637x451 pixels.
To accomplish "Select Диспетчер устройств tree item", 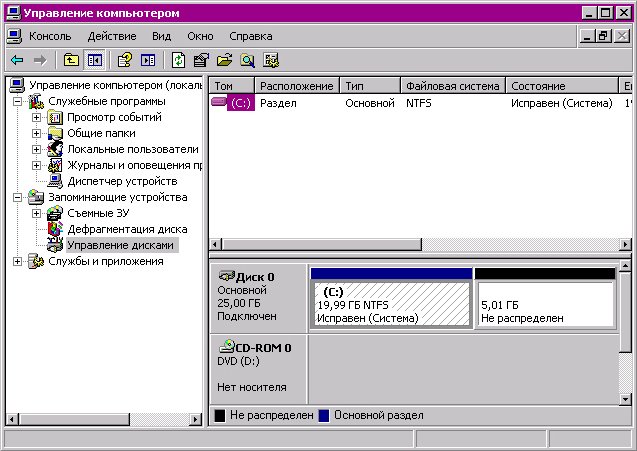I will click(122, 182).
